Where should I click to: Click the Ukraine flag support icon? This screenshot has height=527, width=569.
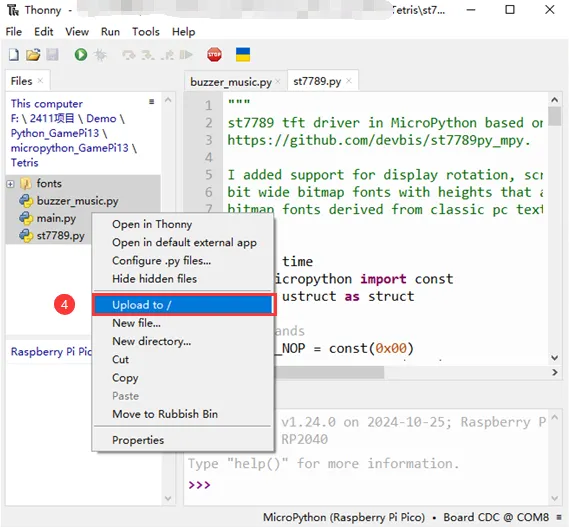click(243, 55)
